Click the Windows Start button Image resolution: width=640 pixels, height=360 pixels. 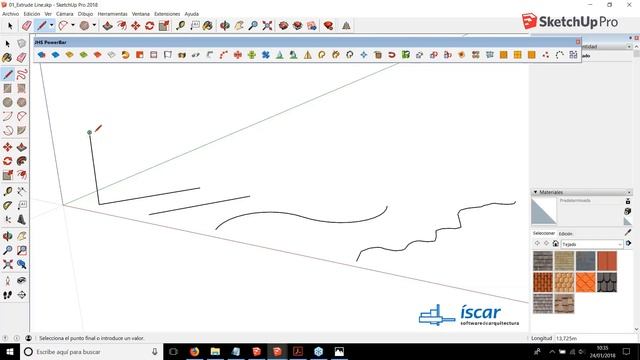pyautogui.click(x=9, y=351)
